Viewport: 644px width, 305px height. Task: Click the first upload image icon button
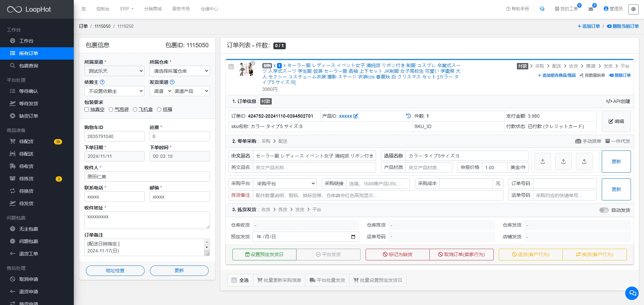pos(542,162)
